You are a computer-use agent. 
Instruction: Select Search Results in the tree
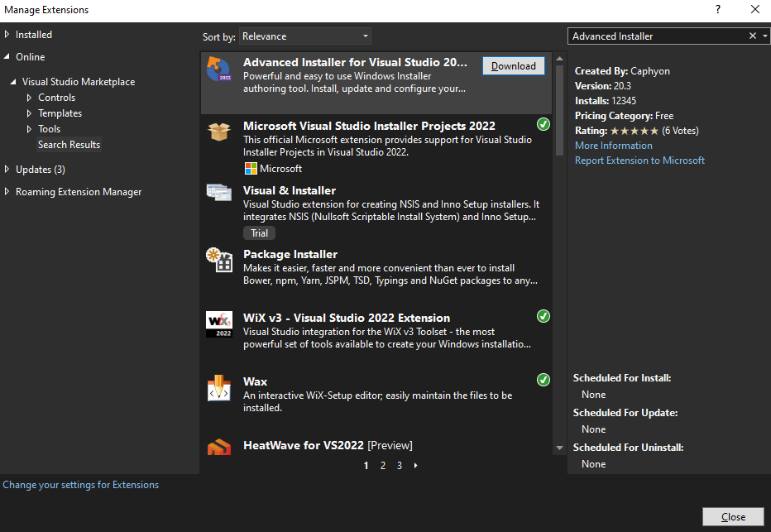pos(69,145)
